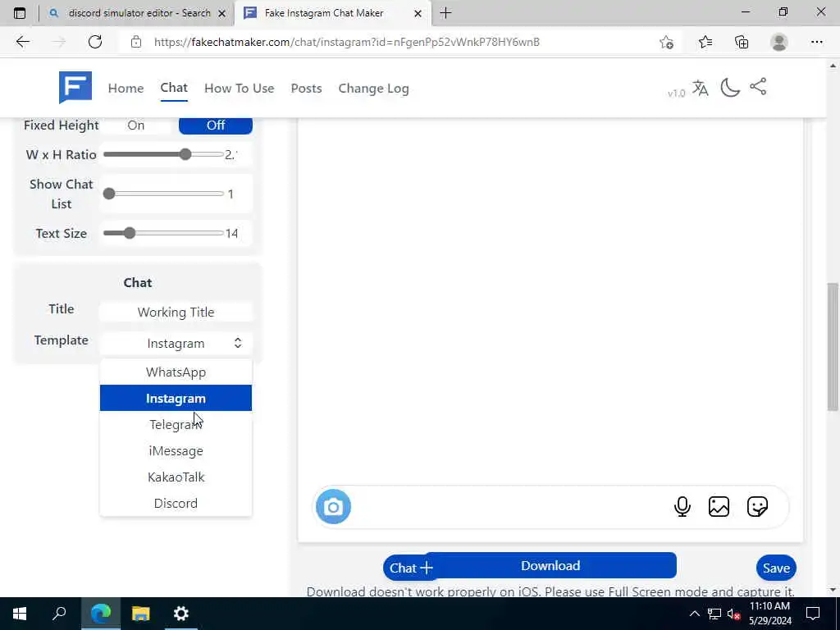
Task: Click Microsoft Edge taskbar icon
Action: point(101,614)
